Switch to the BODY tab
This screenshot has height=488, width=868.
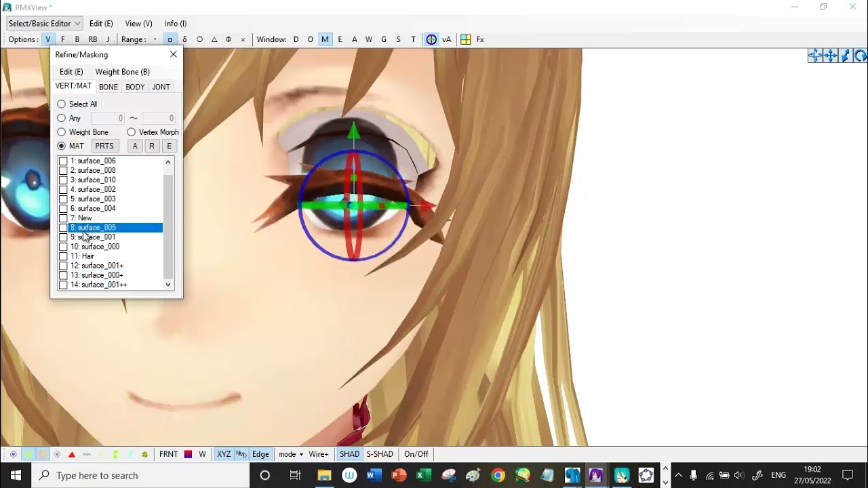pyautogui.click(x=135, y=87)
